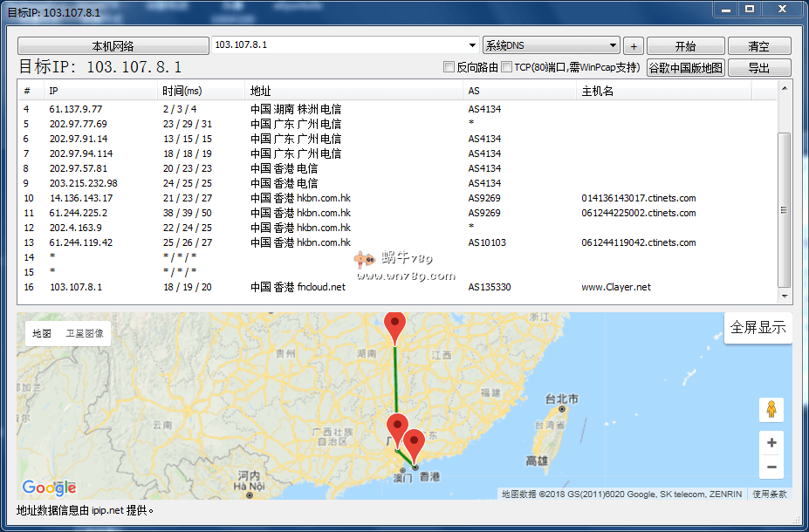Screen dimensions: 809x532
Task: Click the northernmost red map marker in Hunan
Action: point(395,327)
